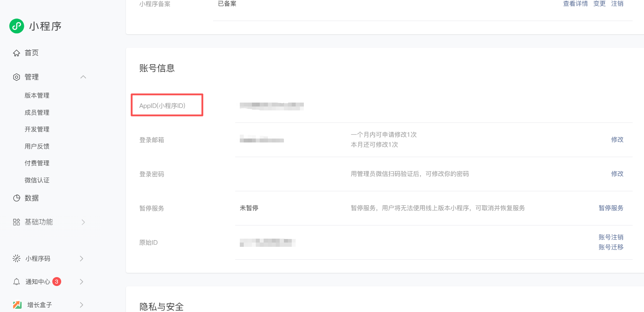Click the grid icon beside 基础功能

(x=16, y=222)
